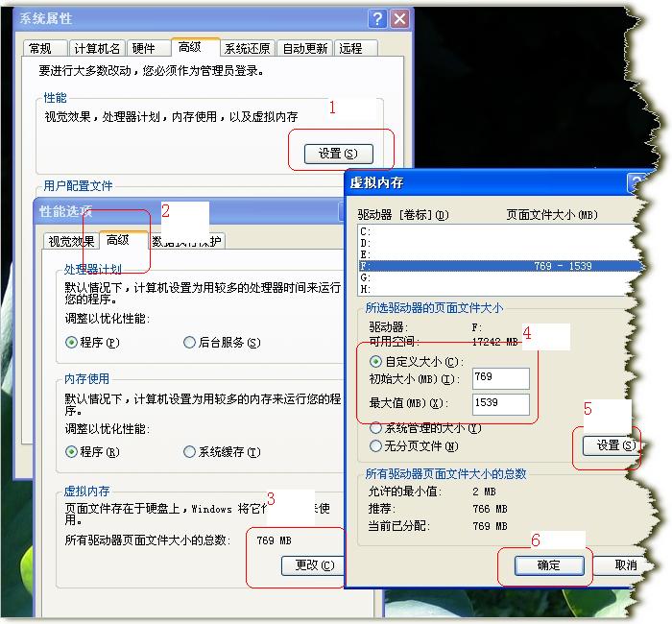Select 自定义大小(C) radio option
The height and width of the screenshot is (624, 672).
[416, 362]
